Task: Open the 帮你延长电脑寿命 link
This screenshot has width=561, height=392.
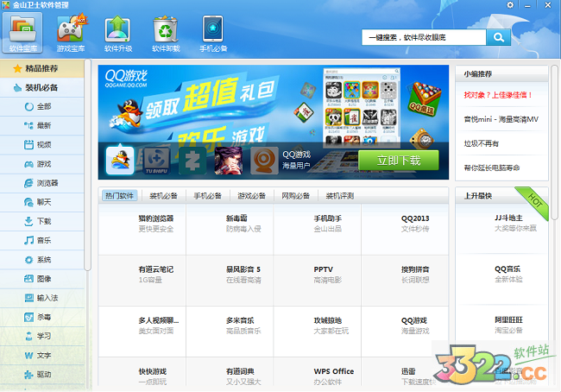Action: 492,168
